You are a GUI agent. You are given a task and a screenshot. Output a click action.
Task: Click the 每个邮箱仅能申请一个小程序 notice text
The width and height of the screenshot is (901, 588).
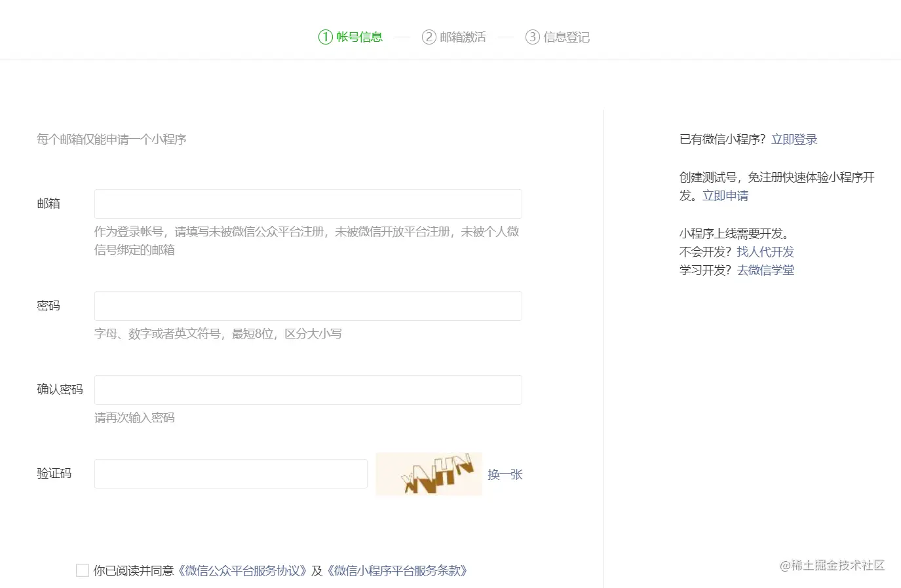coord(111,139)
